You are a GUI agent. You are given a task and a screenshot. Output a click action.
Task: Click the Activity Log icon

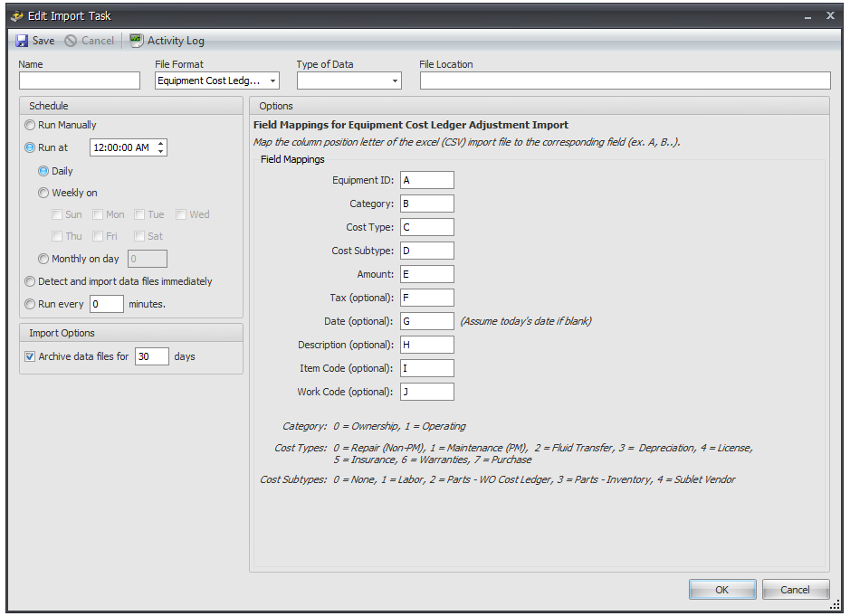click(135, 40)
